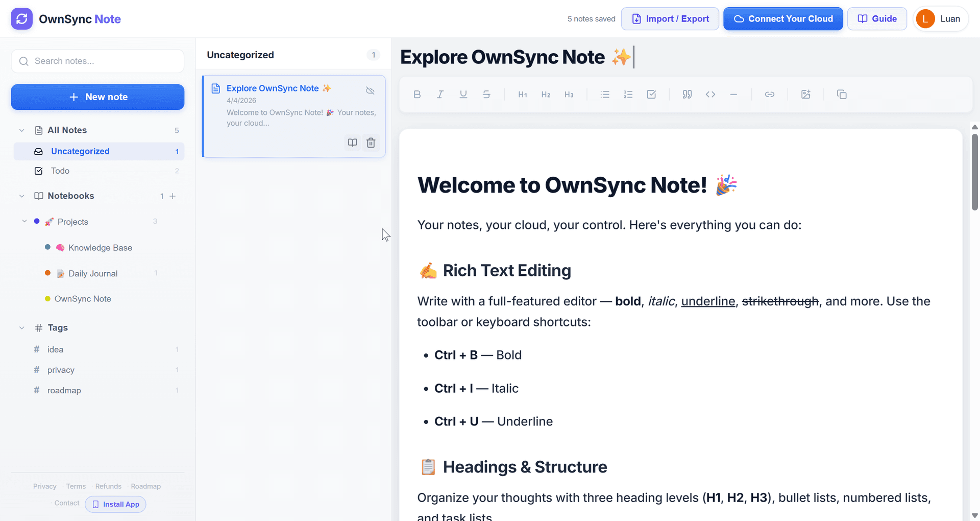Insert a code block

point(710,94)
